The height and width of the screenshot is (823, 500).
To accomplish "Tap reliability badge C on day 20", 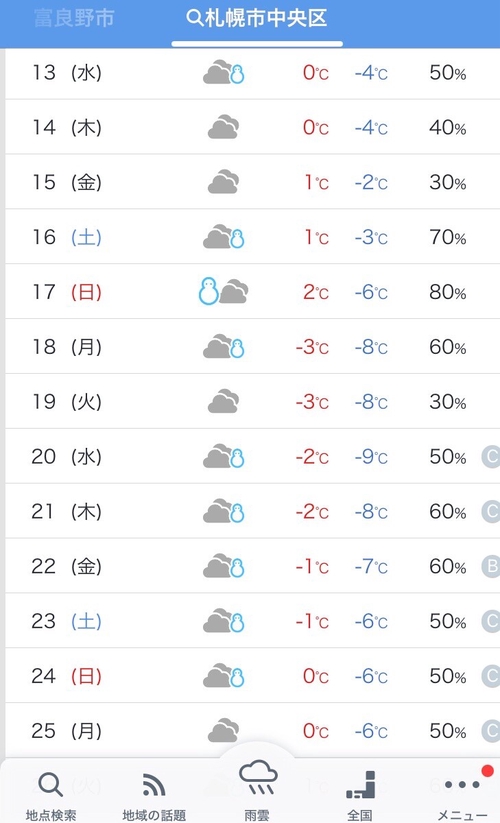I will click(491, 456).
